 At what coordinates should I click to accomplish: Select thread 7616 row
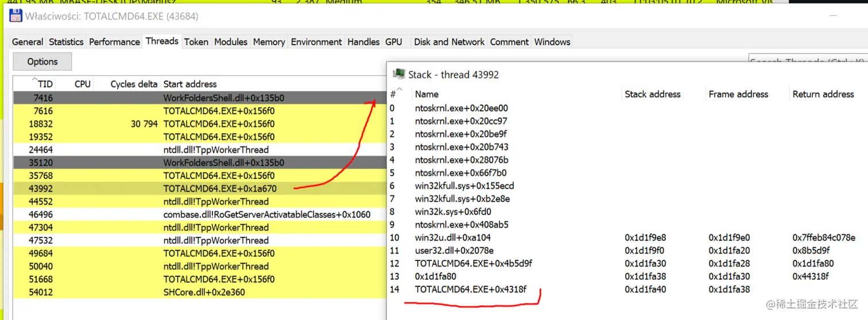click(200, 111)
